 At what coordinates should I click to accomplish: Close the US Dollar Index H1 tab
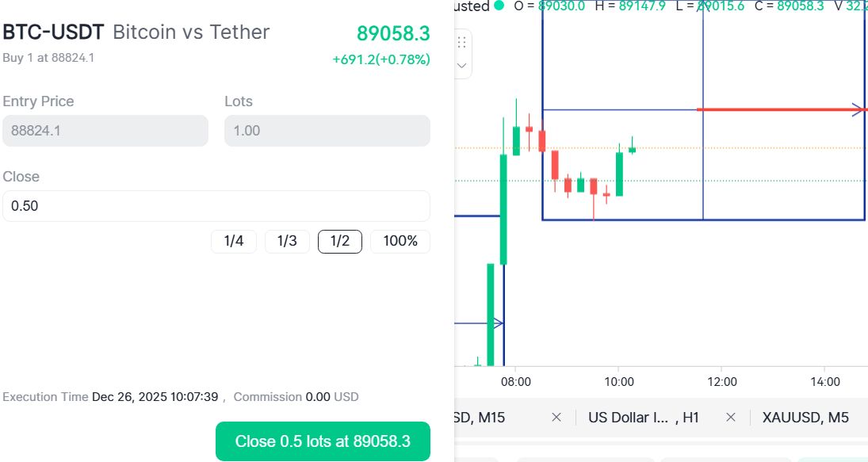731,417
